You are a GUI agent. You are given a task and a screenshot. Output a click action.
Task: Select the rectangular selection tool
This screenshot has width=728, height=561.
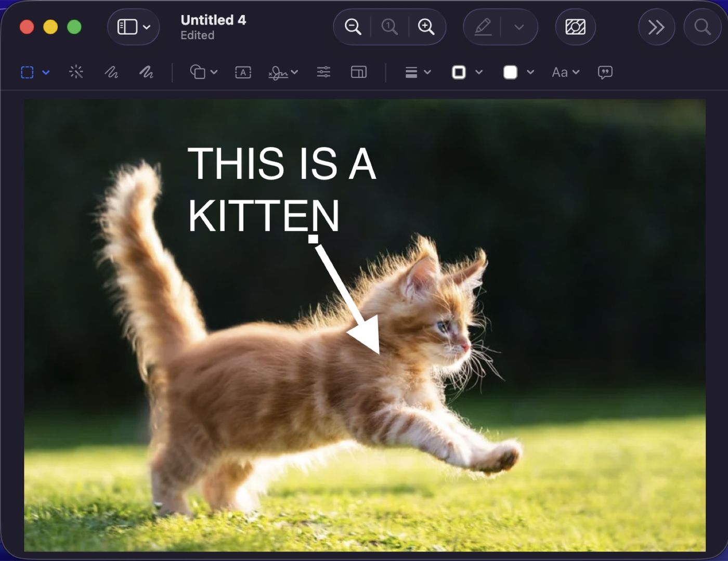click(x=27, y=72)
